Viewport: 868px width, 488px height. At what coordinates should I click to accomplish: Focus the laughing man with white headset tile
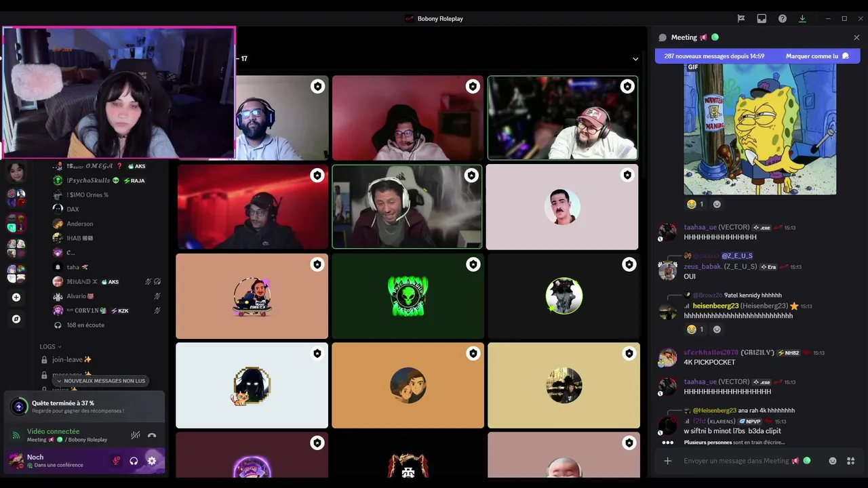click(407, 207)
